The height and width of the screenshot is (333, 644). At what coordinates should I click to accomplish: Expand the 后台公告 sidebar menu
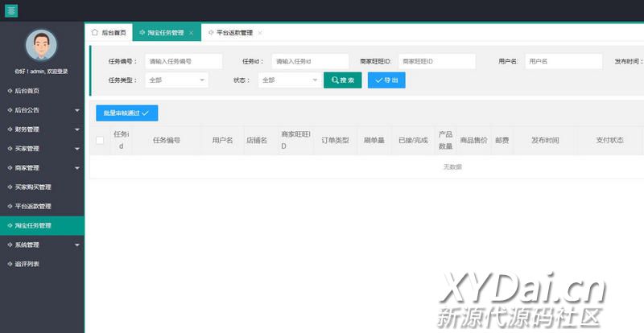click(42, 110)
